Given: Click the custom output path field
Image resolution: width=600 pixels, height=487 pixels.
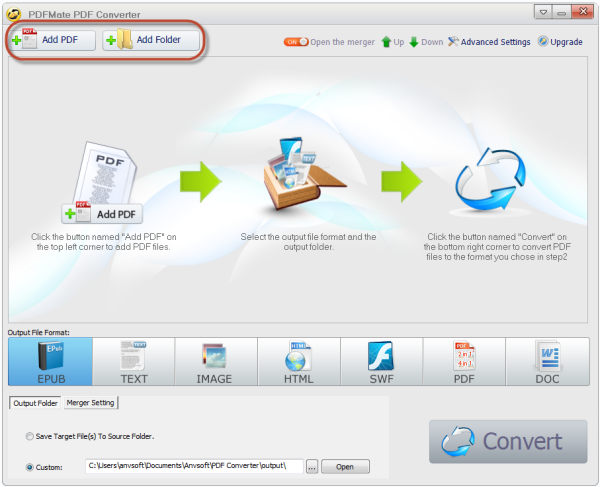Looking at the screenshot, I should pos(194,466).
